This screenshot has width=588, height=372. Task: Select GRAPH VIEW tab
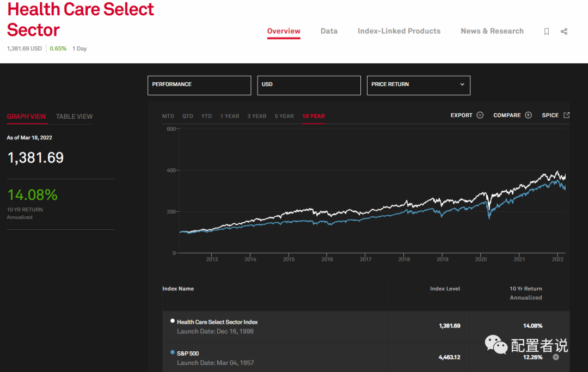(x=27, y=117)
